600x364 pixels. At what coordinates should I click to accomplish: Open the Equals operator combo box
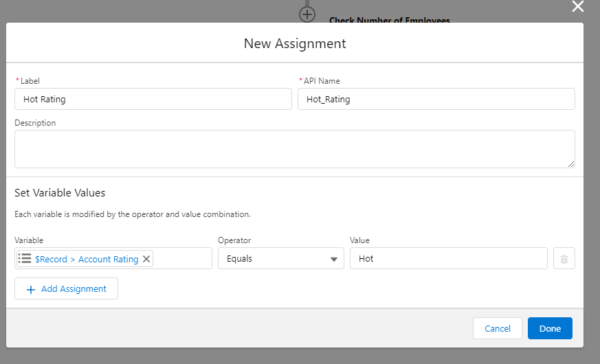click(x=275, y=259)
